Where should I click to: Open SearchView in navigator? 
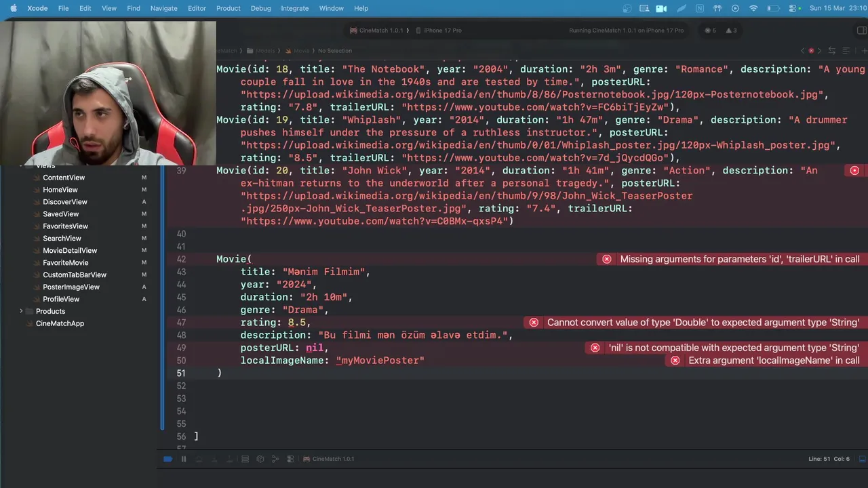(x=62, y=239)
